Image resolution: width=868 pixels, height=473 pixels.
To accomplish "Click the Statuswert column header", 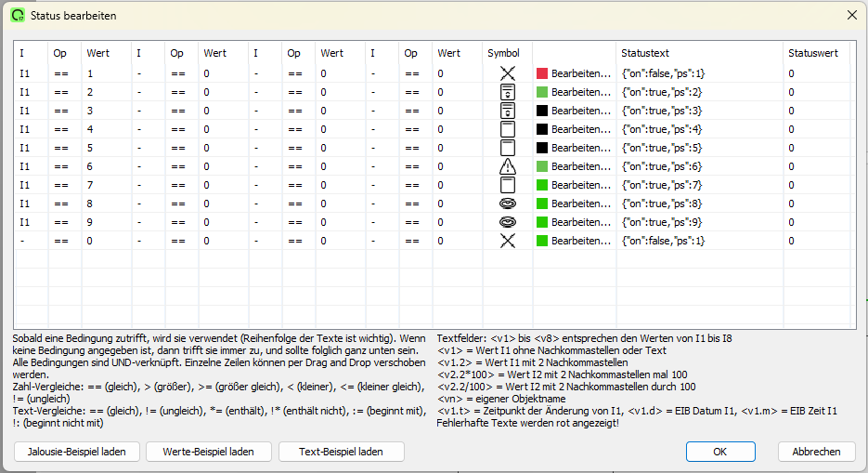I will [813, 53].
